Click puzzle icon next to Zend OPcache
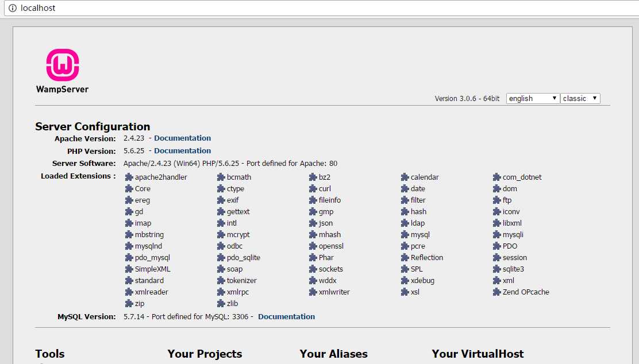Screen dimensions: 639x364 coord(496,292)
